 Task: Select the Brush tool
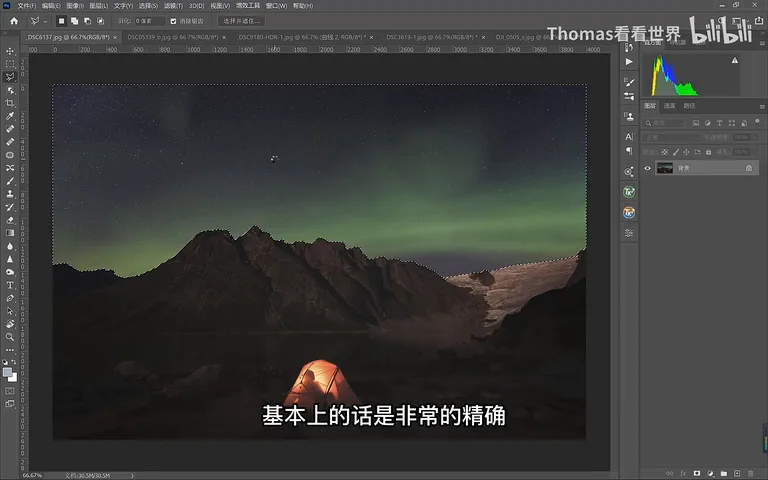tap(10, 181)
